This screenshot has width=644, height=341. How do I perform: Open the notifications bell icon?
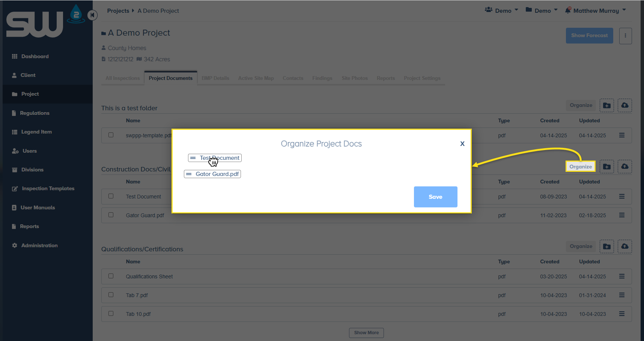(x=568, y=11)
